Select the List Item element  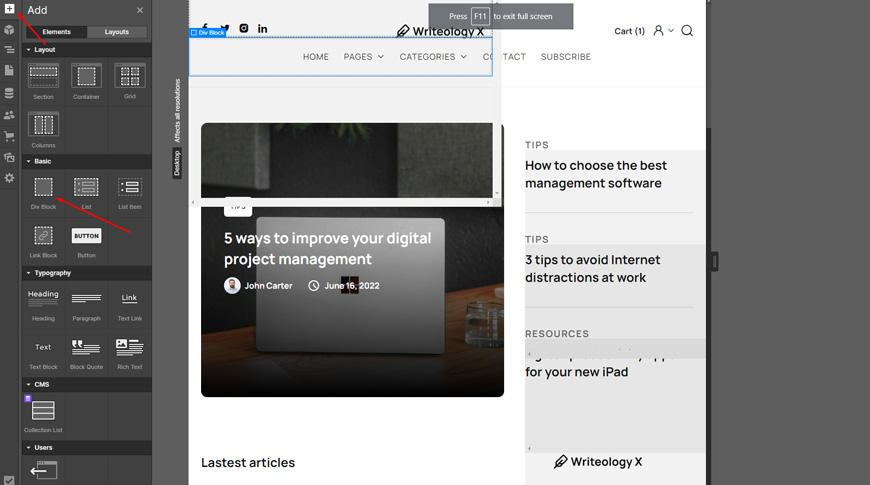130,193
